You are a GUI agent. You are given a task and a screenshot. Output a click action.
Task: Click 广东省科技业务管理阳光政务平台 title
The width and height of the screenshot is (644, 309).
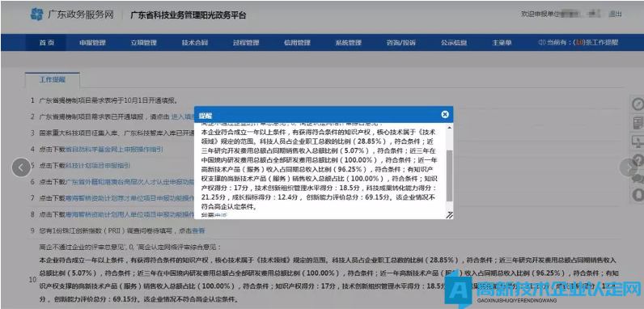[189, 15]
